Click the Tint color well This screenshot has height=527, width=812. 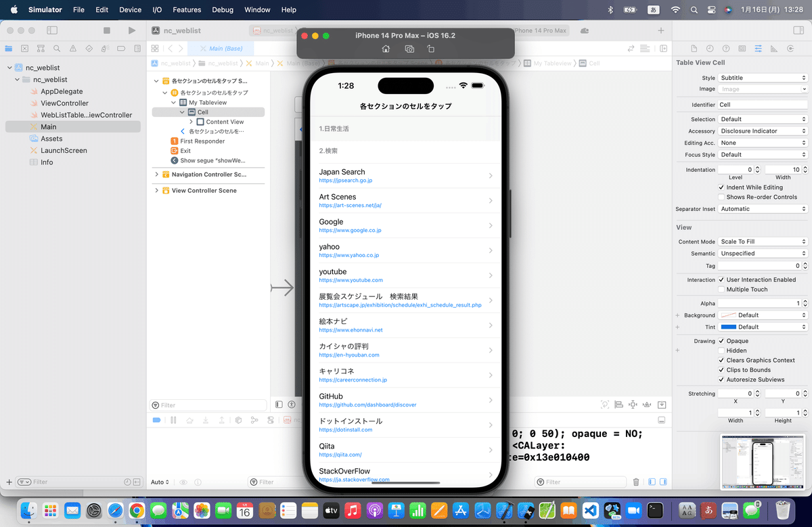[x=728, y=327]
